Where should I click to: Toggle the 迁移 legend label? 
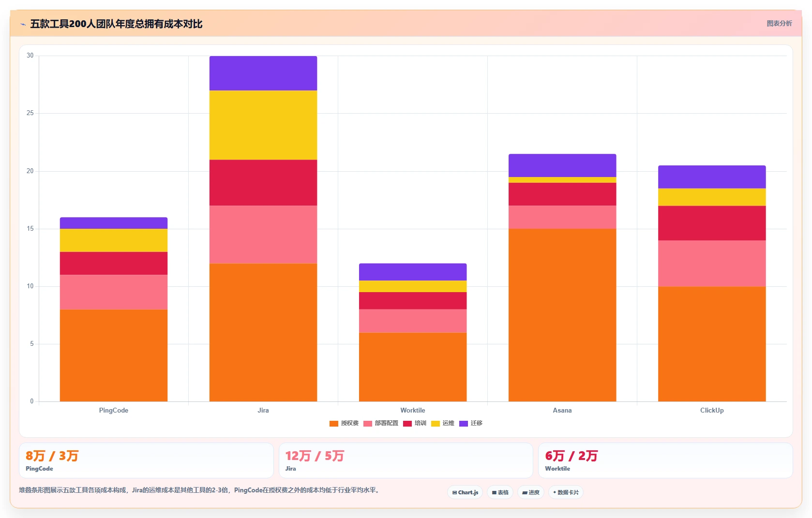click(x=477, y=423)
